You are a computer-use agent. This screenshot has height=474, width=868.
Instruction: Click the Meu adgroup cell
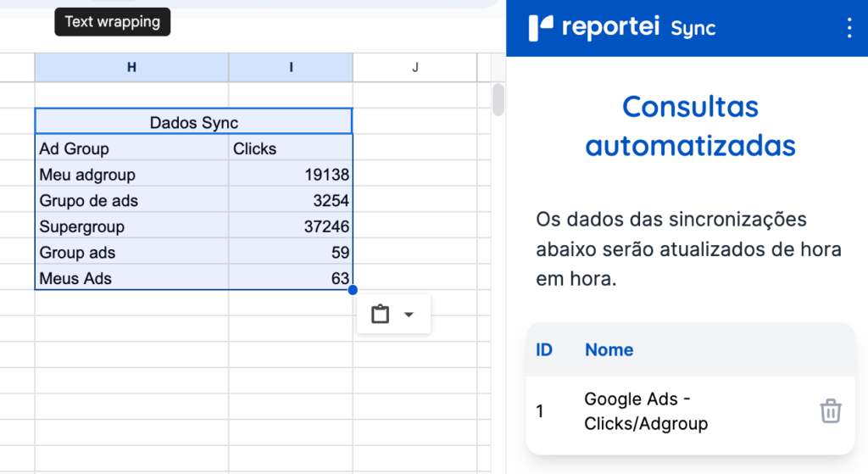(x=131, y=175)
